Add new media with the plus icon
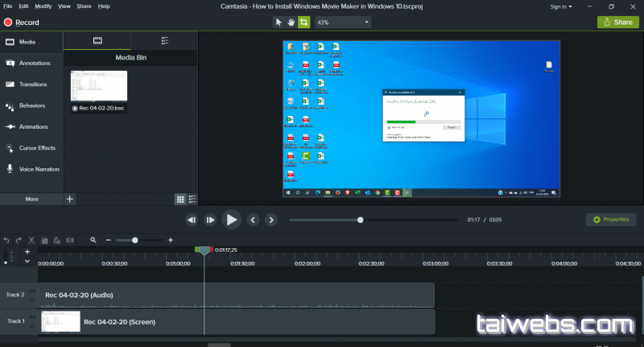Viewport: 644px width, 347px height. pyautogui.click(x=70, y=198)
